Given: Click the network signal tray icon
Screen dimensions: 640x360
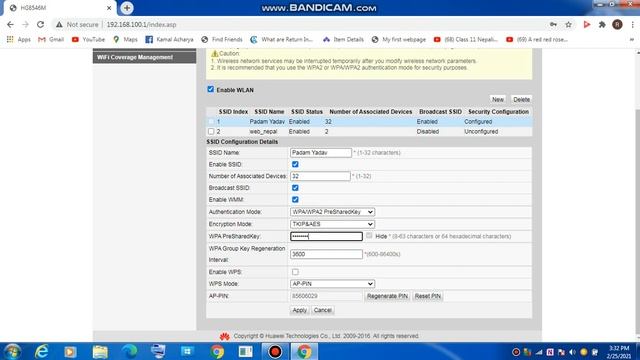Looking at the screenshot, I should 539,352.
